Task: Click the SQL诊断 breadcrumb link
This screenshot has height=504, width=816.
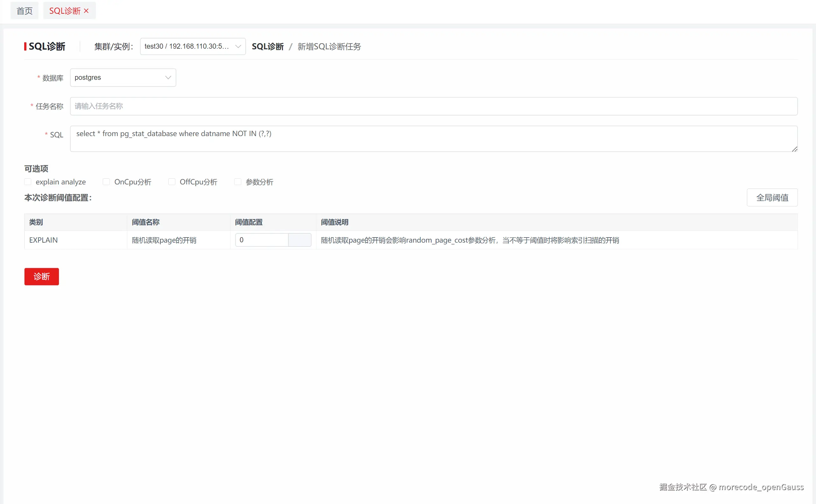Action: pyautogui.click(x=268, y=47)
